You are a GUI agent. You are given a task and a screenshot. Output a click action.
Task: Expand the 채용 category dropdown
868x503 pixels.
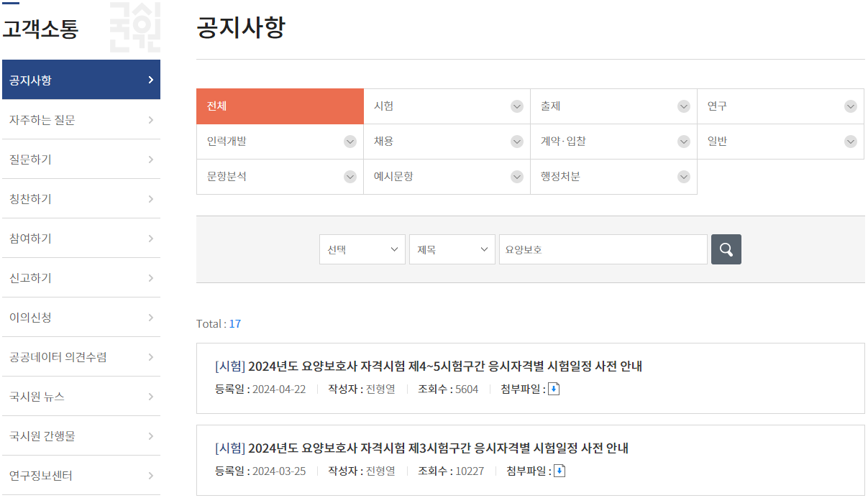(516, 142)
